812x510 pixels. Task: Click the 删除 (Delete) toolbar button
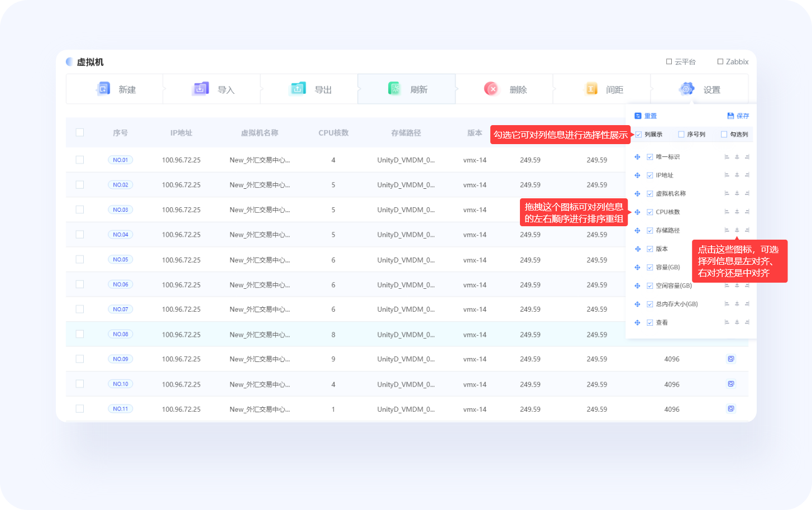504,89
